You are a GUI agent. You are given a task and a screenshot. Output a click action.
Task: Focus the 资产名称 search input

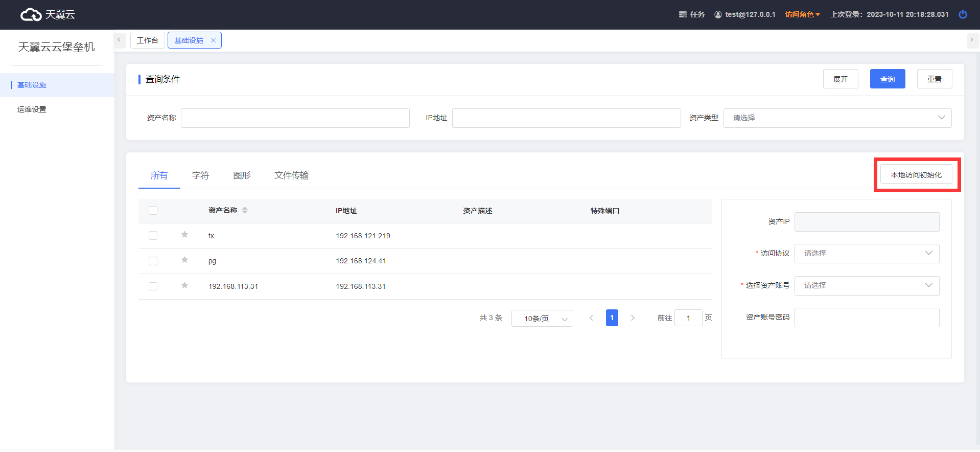295,118
